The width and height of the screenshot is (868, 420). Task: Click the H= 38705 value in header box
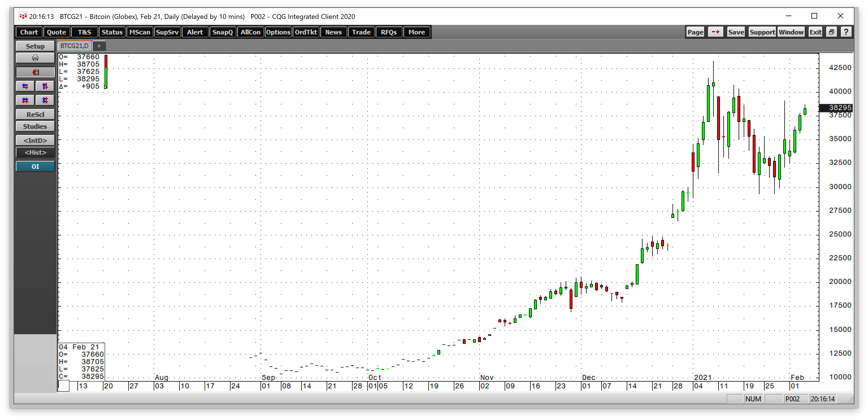click(79, 64)
